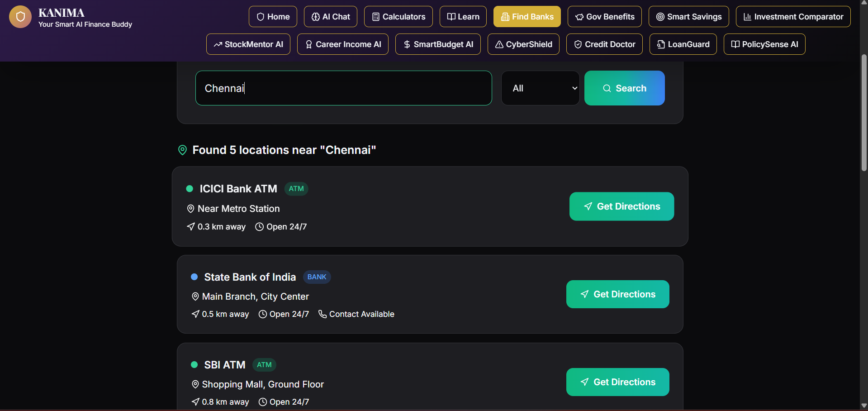Click the phone icon beside Contact Available
Screen dimensions: 868x411
(x=323, y=314)
